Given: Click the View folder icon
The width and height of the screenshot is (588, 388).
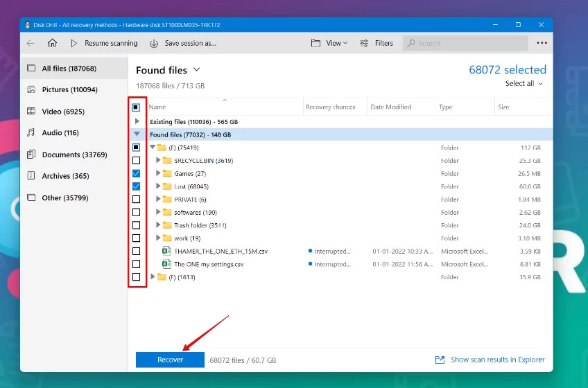Looking at the screenshot, I should click(315, 44).
